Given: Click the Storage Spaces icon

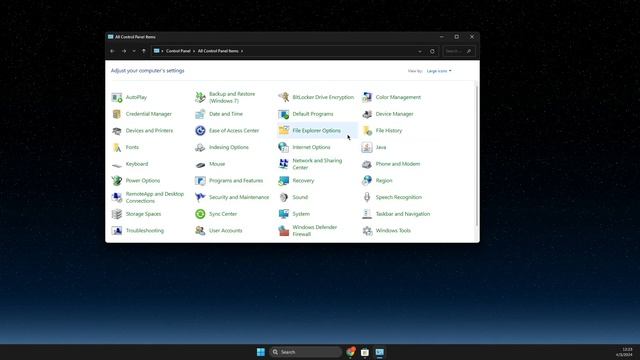Looking at the screenshot, I should (117, 214).
